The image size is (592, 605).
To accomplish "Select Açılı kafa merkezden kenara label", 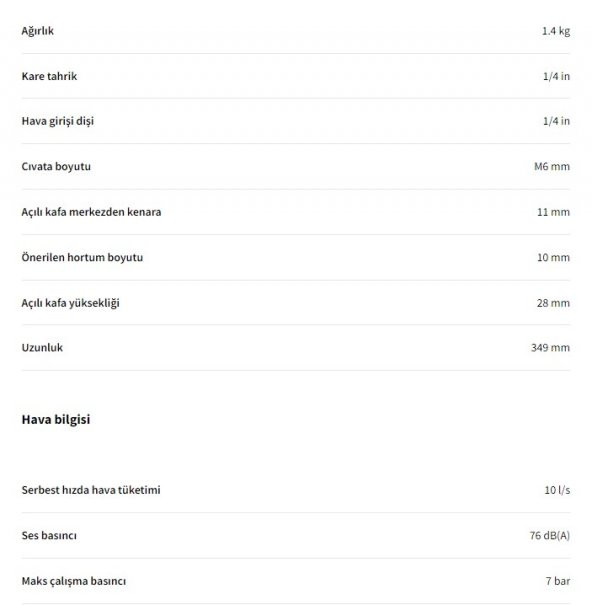I will pos(91,212).
